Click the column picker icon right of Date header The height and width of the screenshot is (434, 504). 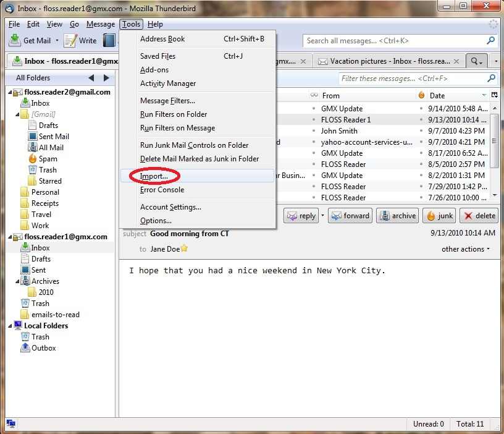coord(495,95)
